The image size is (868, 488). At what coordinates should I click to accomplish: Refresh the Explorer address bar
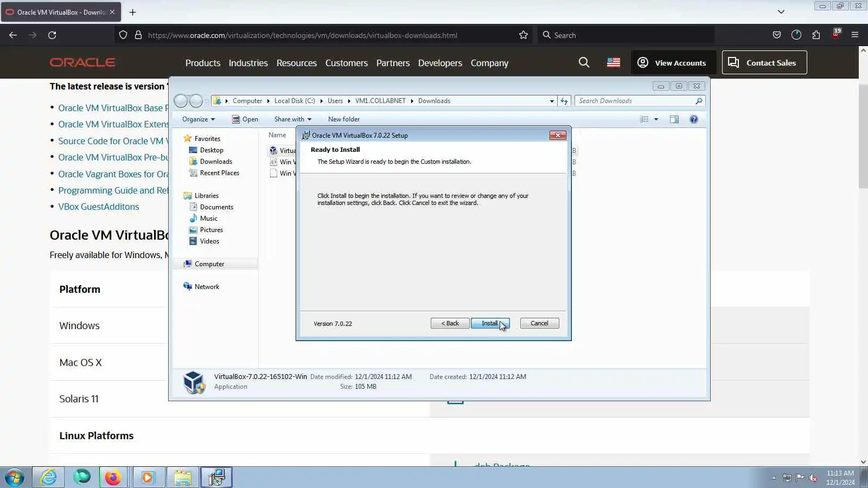(x=564, y=101)
